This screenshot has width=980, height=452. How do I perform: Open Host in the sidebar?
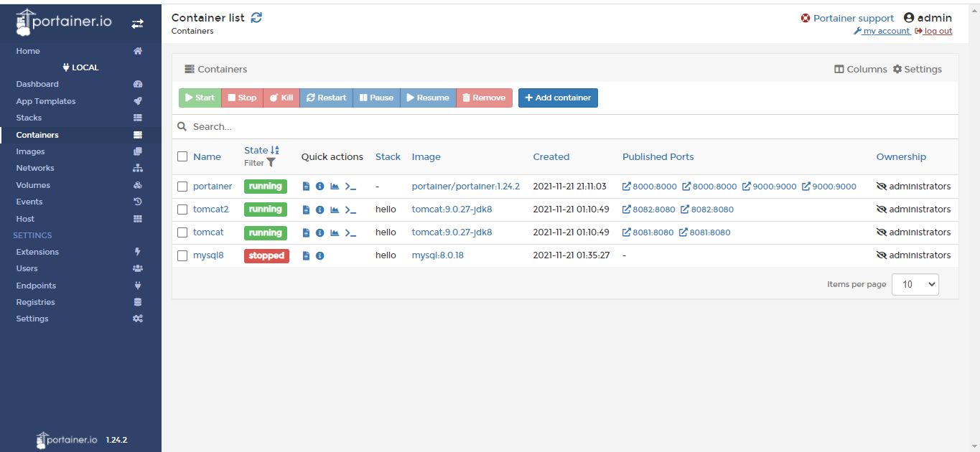(x=80, y=219)
